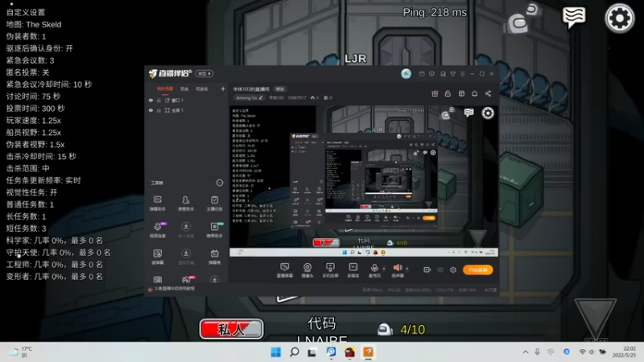Add a 多媒体 media source
The image size is (644, 362).
pos(353,270)
